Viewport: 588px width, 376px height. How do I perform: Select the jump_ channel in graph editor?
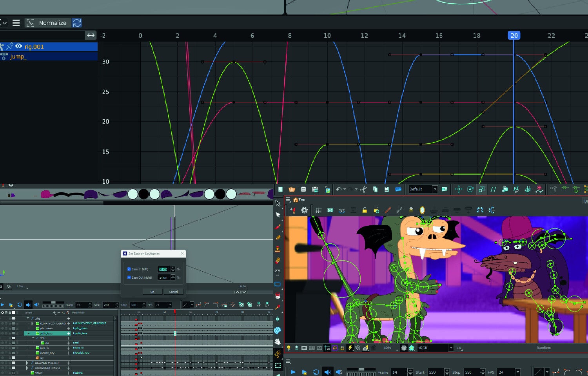18,57
